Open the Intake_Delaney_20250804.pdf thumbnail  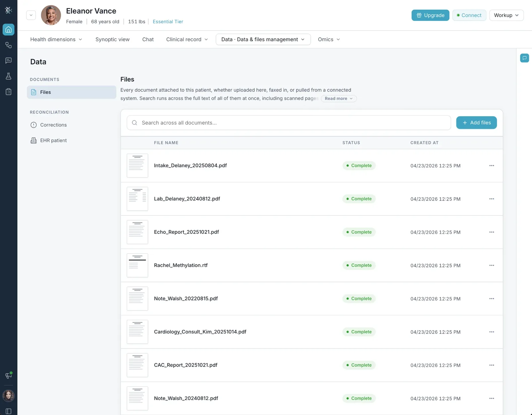click(137, 166)
